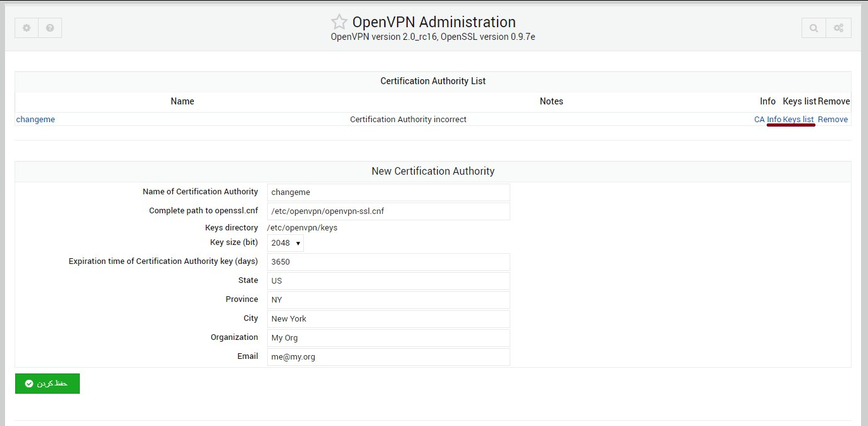The height and width of the screenshot is (426, 868).
Task: Open module config gear icon
Action: click(x=27, y=28)
